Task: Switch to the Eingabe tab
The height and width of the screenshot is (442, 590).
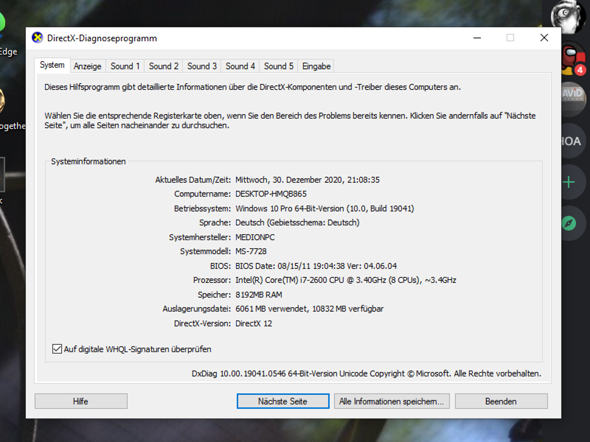Action: click(316, 66)
